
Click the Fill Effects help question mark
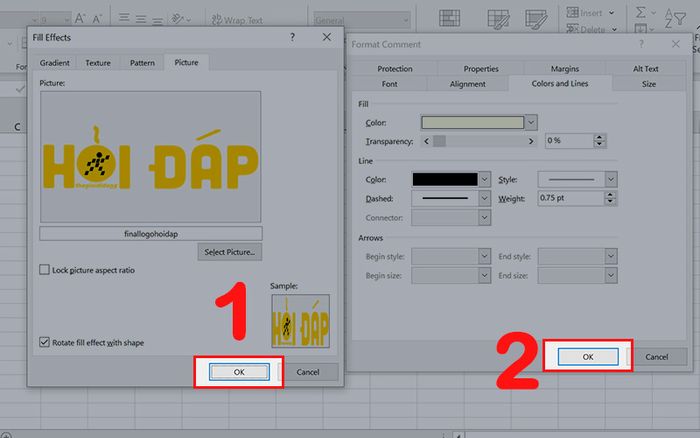tap(292, 37)
